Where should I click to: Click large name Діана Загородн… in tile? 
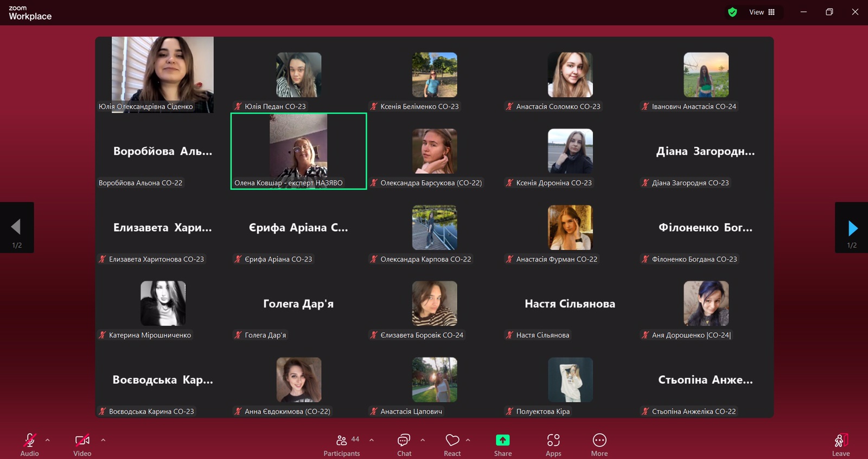click(705, 151)
